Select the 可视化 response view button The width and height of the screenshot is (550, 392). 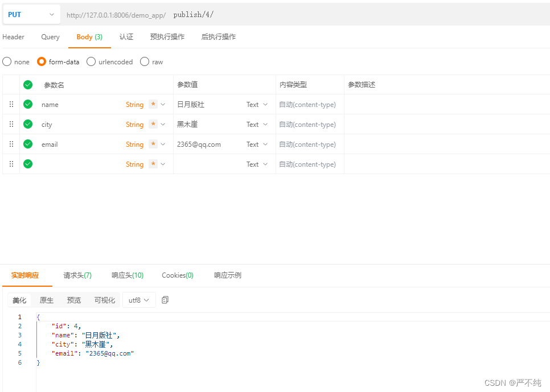click(105, 300)
